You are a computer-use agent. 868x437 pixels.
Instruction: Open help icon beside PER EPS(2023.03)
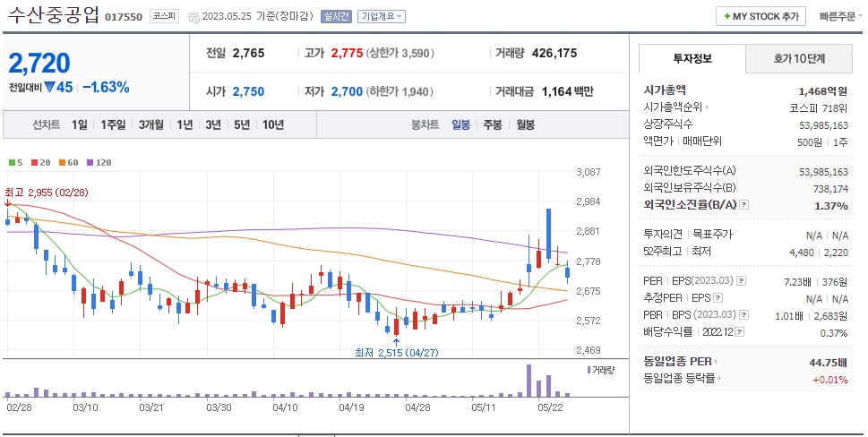[741, 281]
